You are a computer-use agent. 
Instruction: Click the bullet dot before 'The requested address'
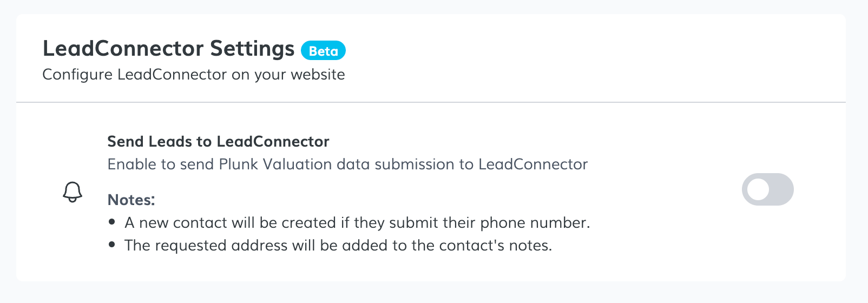[x=112, y=245]
